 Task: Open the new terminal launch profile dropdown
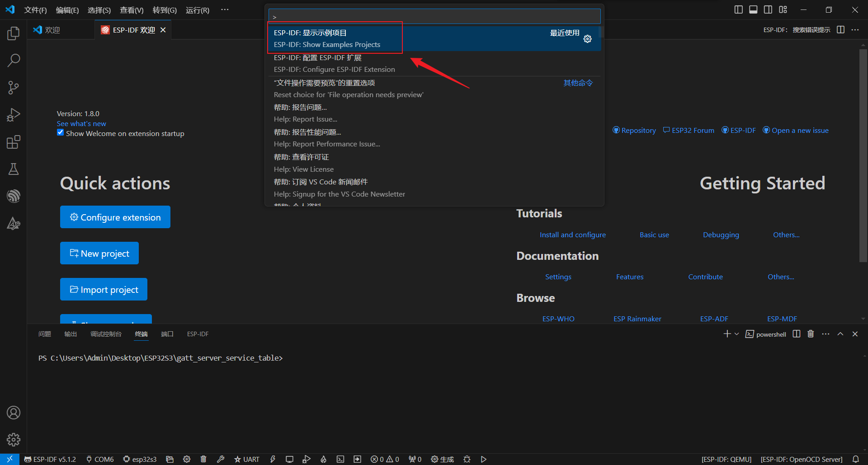(x=737, y=334)
